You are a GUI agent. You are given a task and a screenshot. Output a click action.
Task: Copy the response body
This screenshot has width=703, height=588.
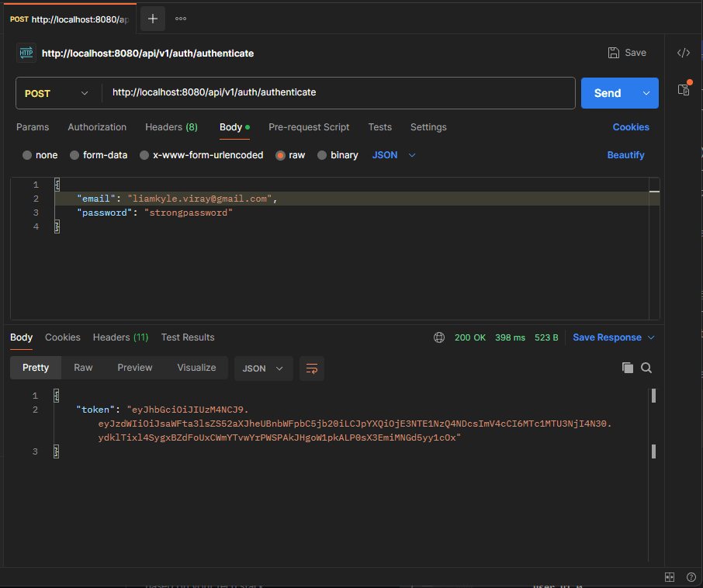[628, 368]
